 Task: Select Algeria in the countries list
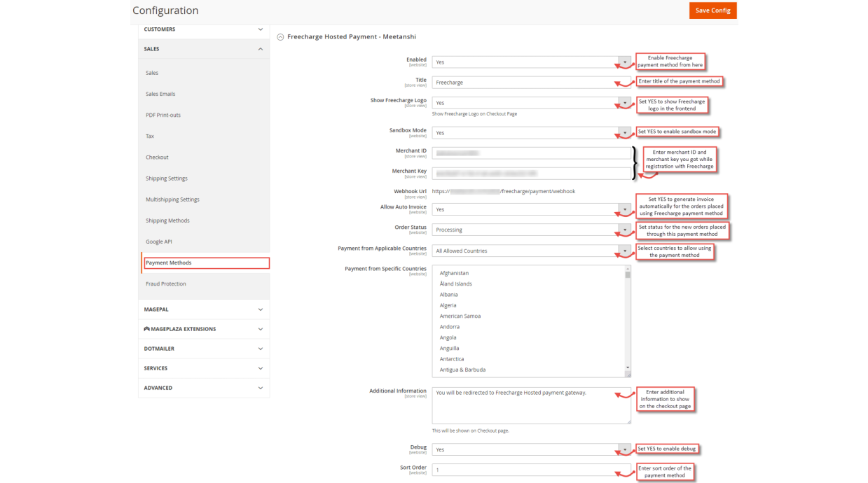(529, 305)
